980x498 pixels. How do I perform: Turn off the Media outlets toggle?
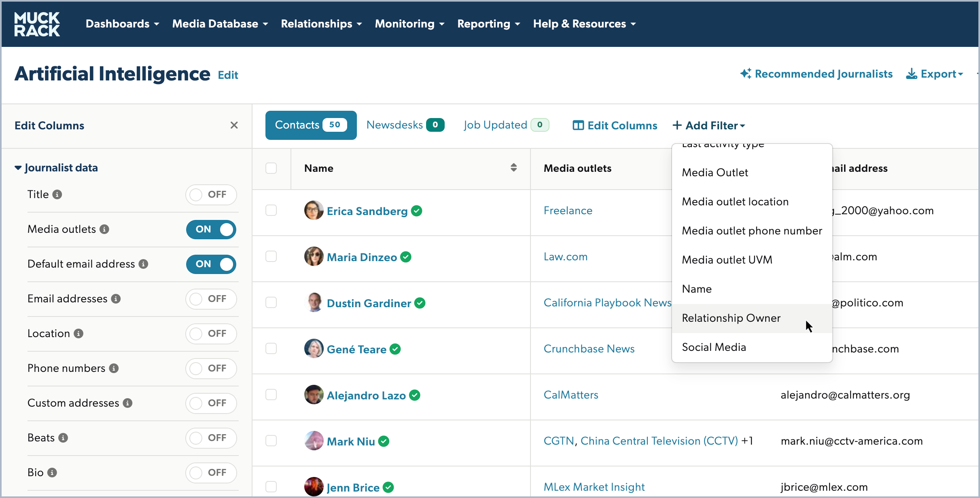pyautogui.click(x=211, y=229)
